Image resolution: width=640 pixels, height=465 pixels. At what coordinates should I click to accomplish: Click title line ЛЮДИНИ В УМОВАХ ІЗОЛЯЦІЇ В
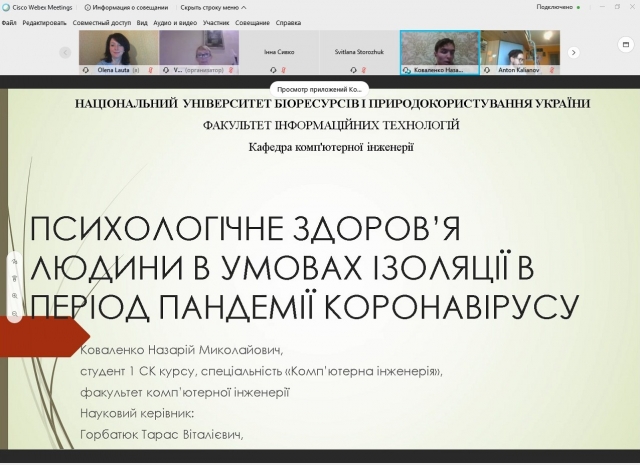click(x=282, y=268)
